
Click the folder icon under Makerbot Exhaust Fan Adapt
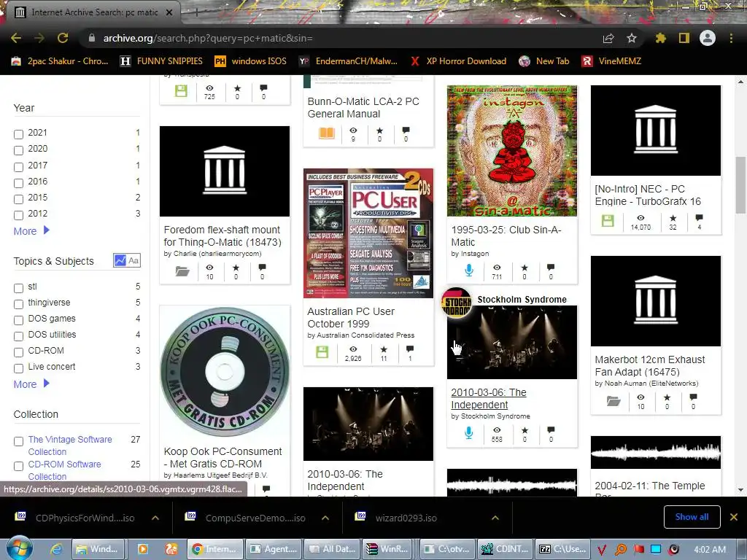coord(614,401)
